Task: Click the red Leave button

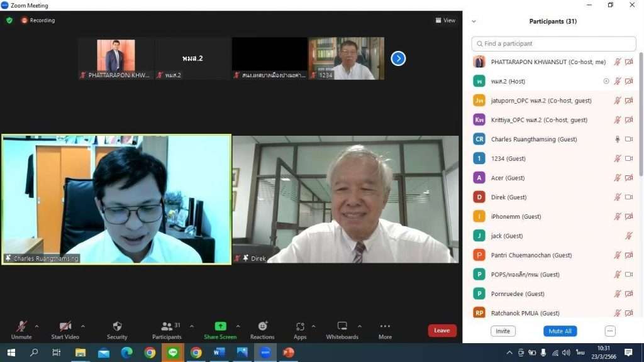Action: click(x=442, y=331)
